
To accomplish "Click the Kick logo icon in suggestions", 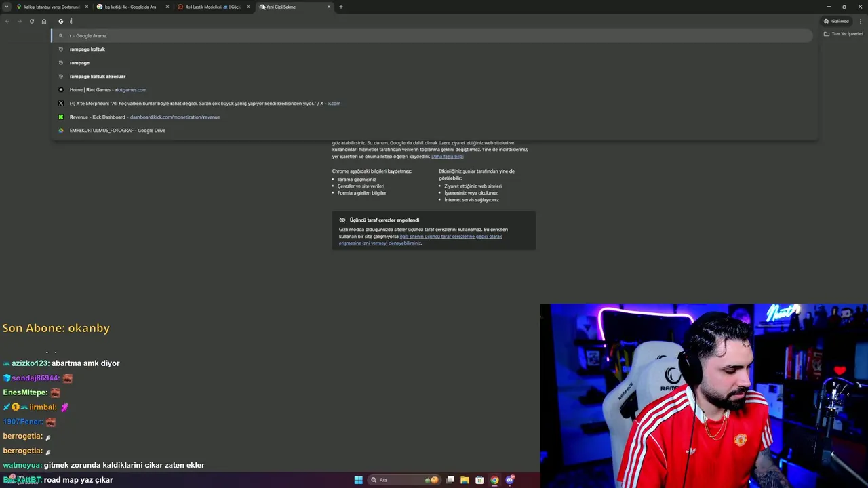I will point(61,117).
